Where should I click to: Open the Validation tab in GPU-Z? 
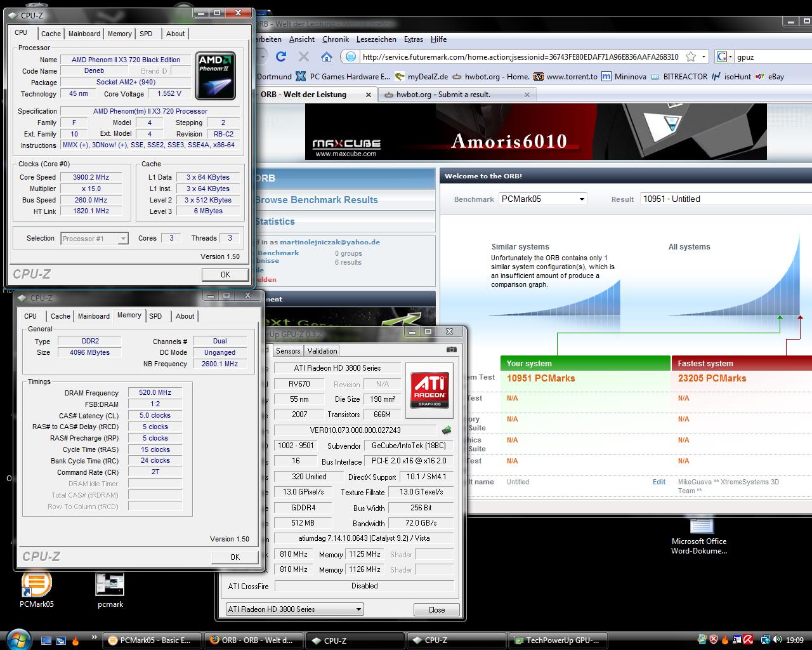point(322,350)
